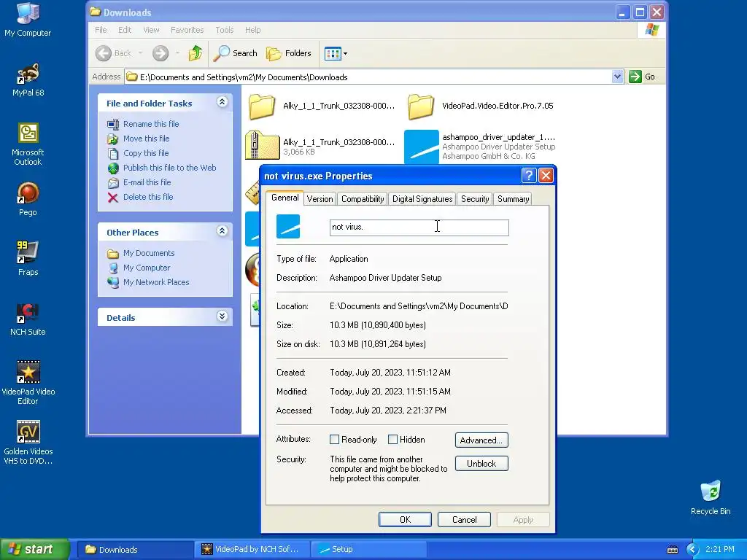Collapse File and Folder Tasks panel
Image resolution: width=747 pixels, height=560 pixels.
click(x=222, y=102)
